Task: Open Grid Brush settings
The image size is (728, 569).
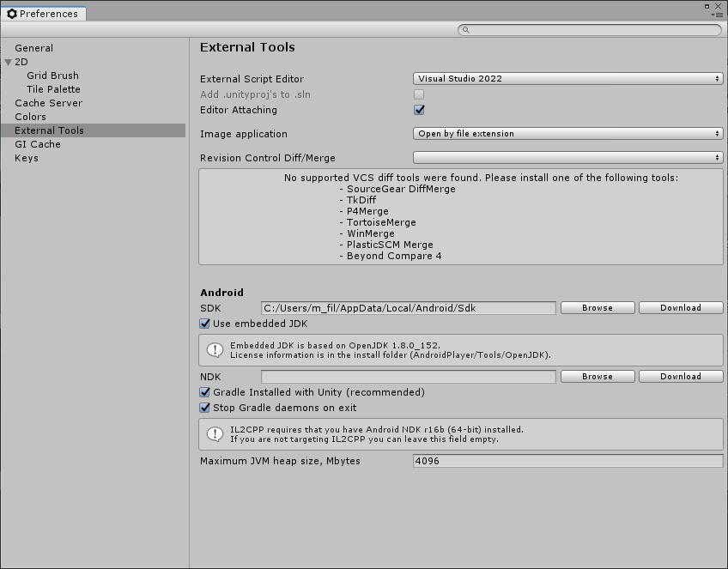Action: tap(52, 76)
